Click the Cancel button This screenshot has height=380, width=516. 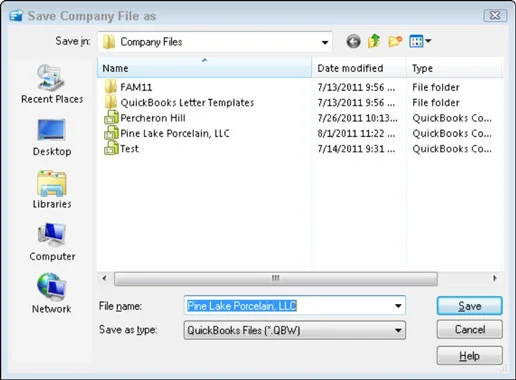pyautogui.click(x=469, y=329)
